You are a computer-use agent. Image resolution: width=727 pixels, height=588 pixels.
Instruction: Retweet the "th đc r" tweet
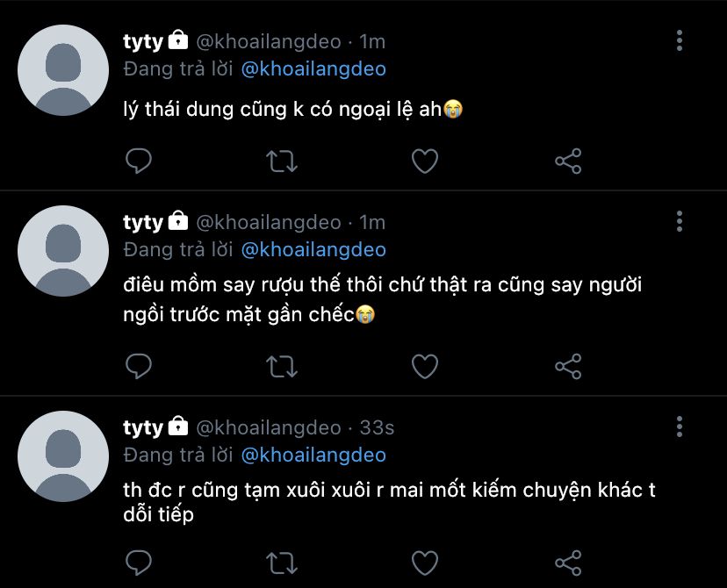pyautogui.click(x=282, y=562)
